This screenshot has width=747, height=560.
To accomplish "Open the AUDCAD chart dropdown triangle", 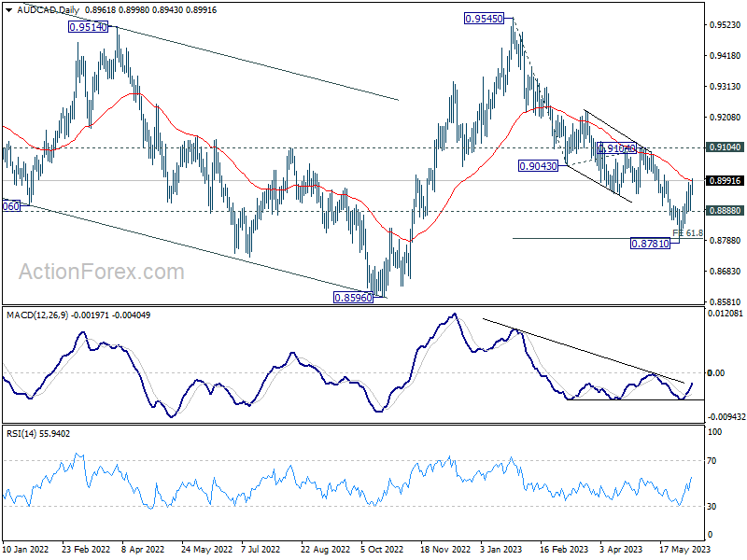I will tap(8, 10).
